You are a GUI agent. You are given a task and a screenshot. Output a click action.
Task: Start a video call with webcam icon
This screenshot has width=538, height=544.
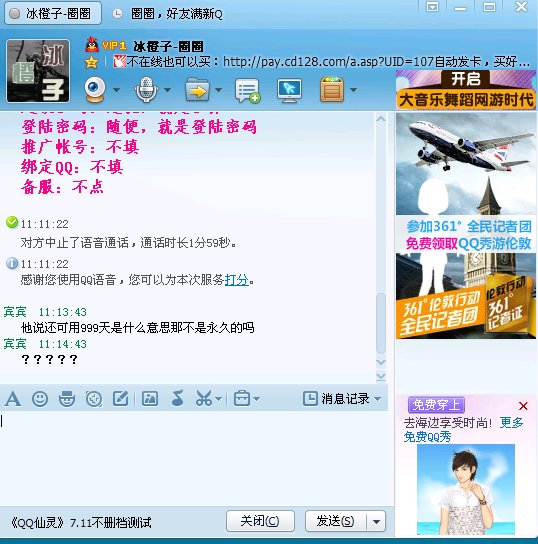[x=95, y=90]
